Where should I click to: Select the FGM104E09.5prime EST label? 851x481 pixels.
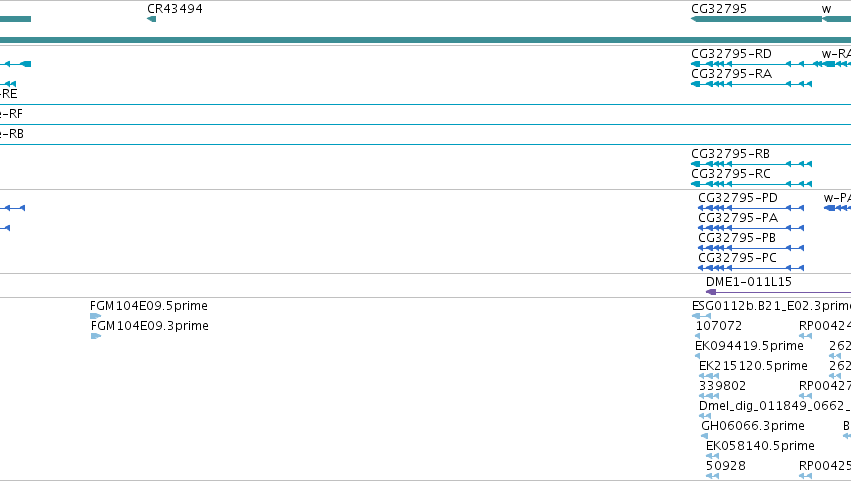click(149, 306)
